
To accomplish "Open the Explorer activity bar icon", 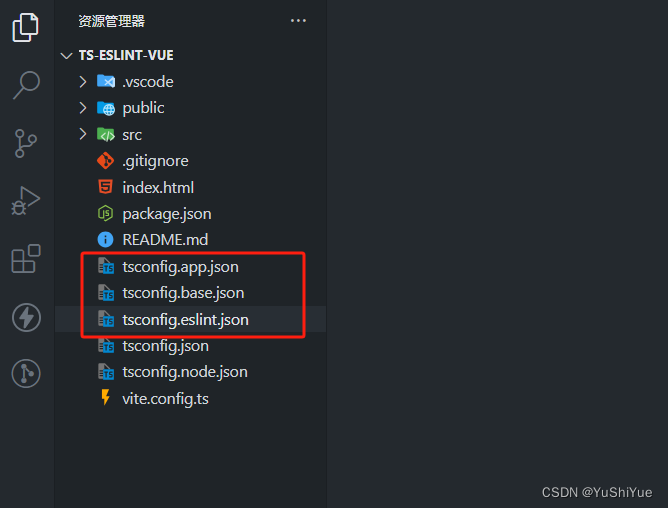I will point(26,27).
